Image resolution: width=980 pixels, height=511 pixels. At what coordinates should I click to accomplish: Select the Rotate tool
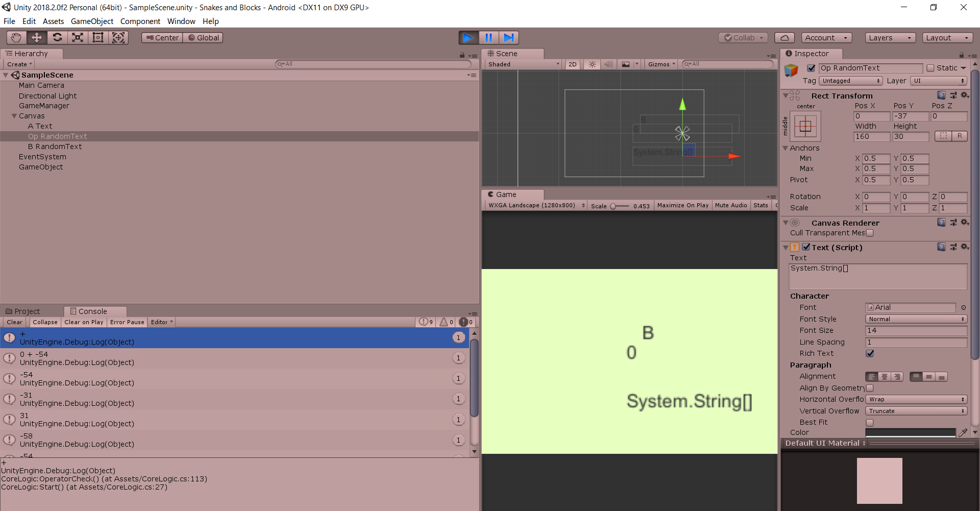(x=57, y=37)
